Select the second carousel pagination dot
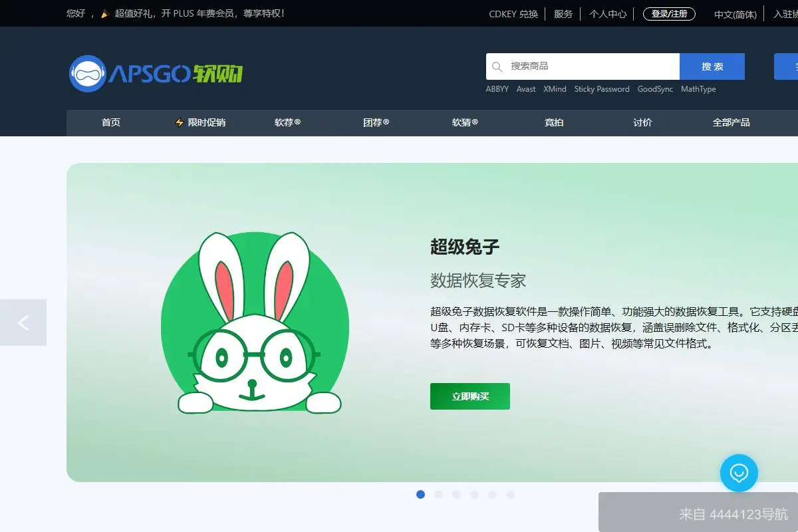The width and height of the screenshot is (798, 532). [x=439, y=495]
